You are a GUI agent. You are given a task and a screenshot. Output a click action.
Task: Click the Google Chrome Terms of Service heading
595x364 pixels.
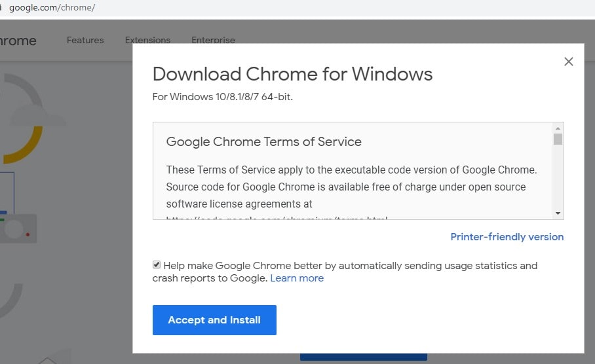point(263,141)
